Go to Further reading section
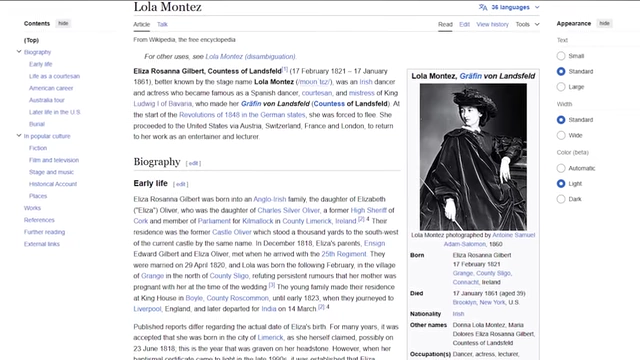The image size is (640, 360). click(x=44, y=232)
